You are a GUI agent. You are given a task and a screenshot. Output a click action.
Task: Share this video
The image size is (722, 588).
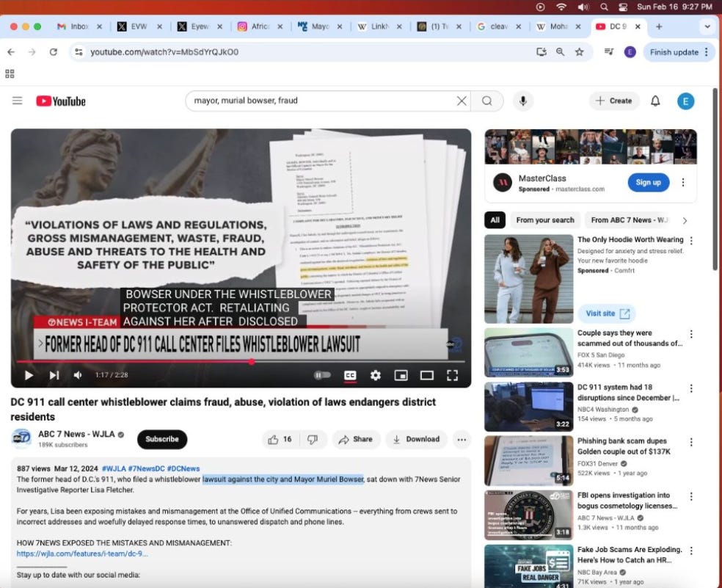(355, 440)
